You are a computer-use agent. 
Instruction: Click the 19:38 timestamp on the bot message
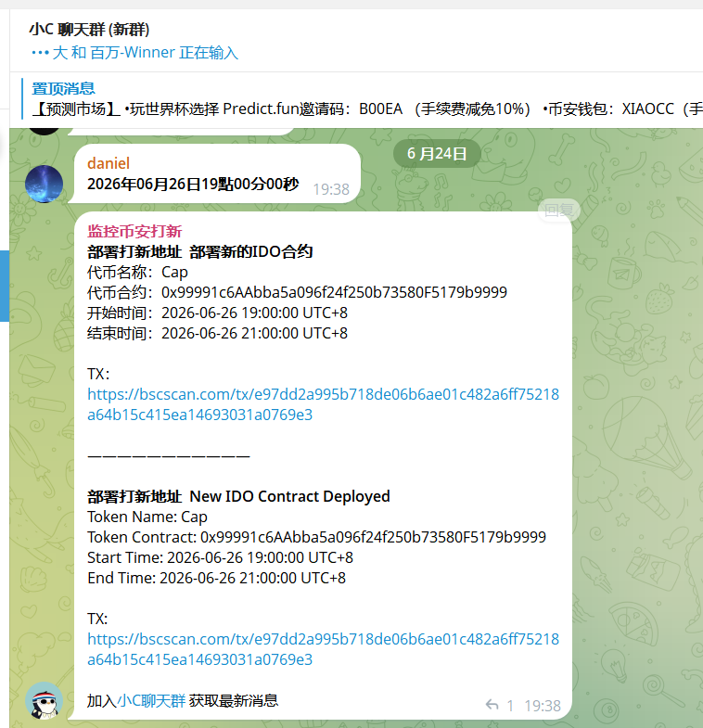(543, 706)
